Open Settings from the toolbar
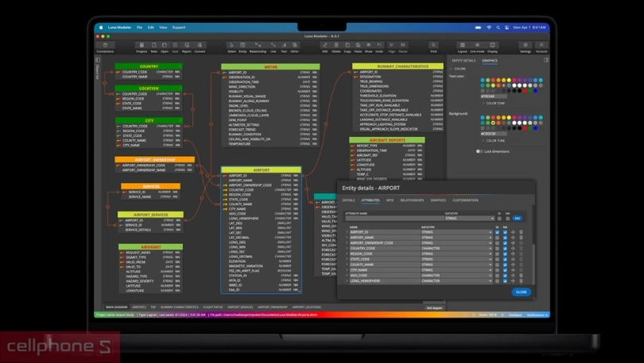Screen dimensions: 644x363 pos(525,47)
